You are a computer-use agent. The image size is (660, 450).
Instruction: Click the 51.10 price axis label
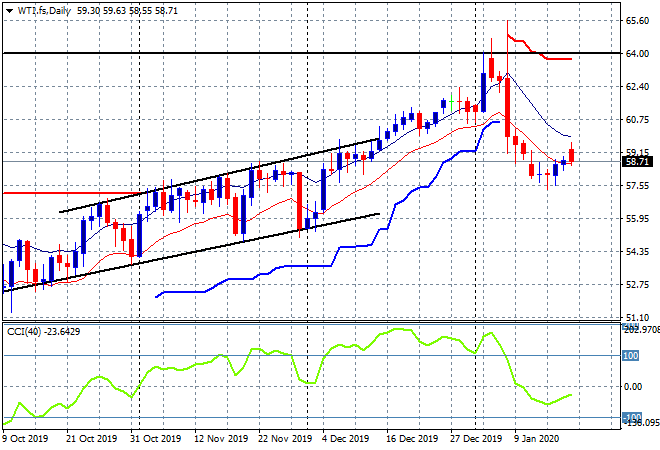[637, 318]
